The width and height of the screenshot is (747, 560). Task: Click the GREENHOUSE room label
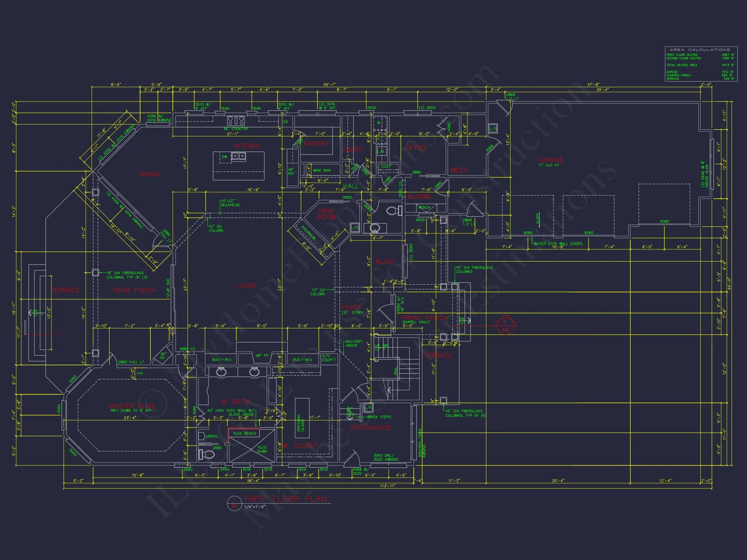(x=371, y=427)
